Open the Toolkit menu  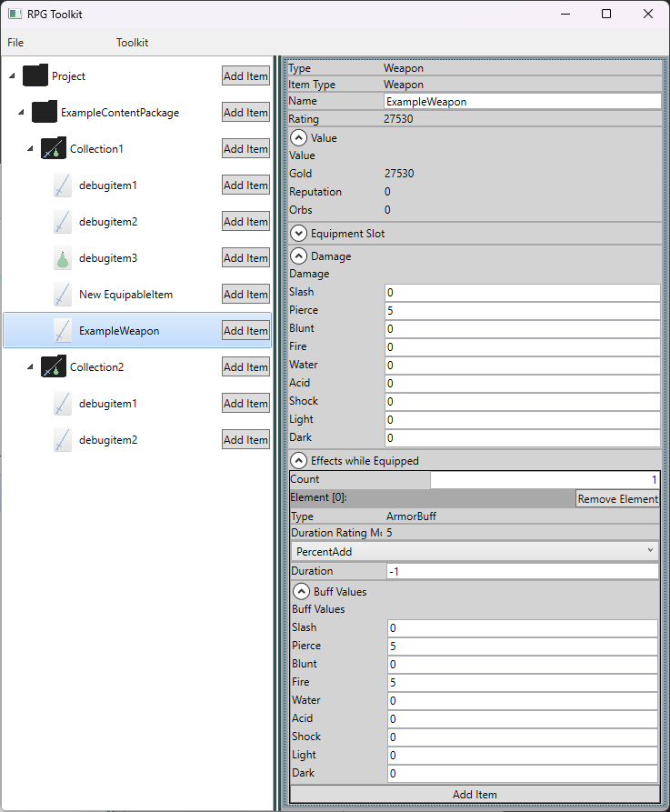coord(132,43)
